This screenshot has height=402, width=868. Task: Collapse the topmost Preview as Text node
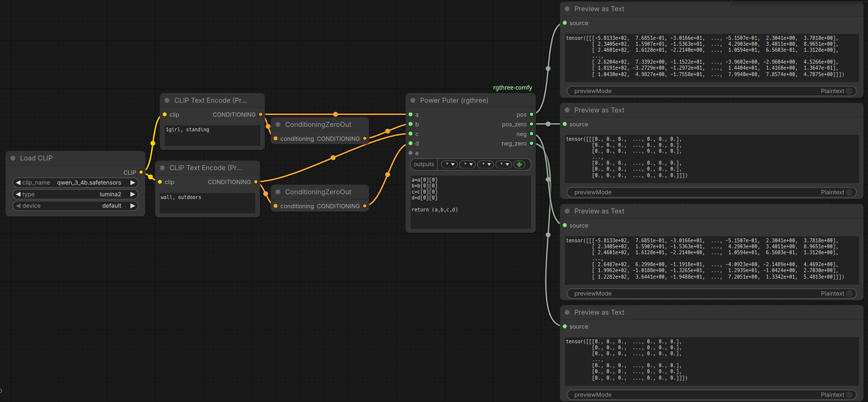coord(567,9)
